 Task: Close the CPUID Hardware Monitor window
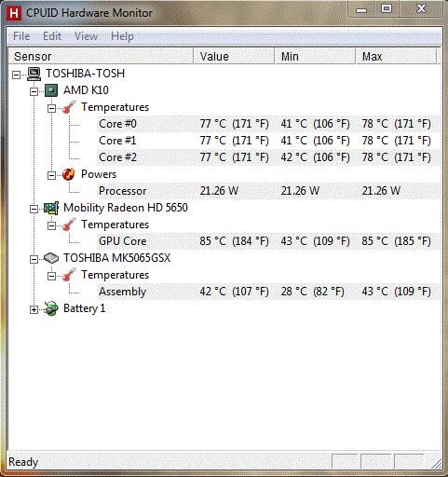pyautogui.click(x=421, y=8)
